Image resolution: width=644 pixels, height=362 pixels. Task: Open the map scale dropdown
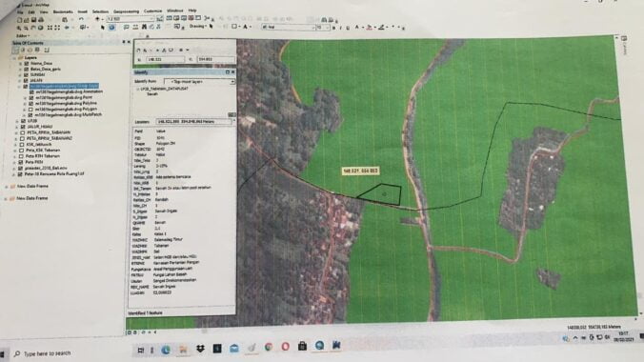click(x=151, y=18)
